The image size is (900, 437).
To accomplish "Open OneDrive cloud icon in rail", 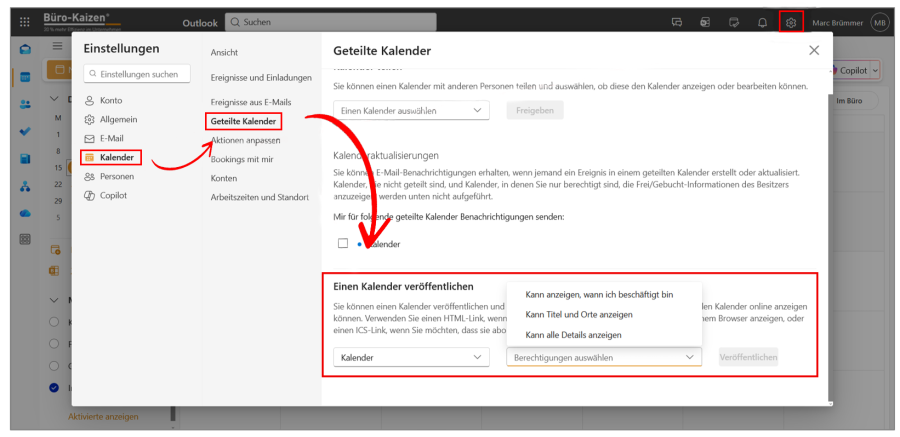I will 25,213.
